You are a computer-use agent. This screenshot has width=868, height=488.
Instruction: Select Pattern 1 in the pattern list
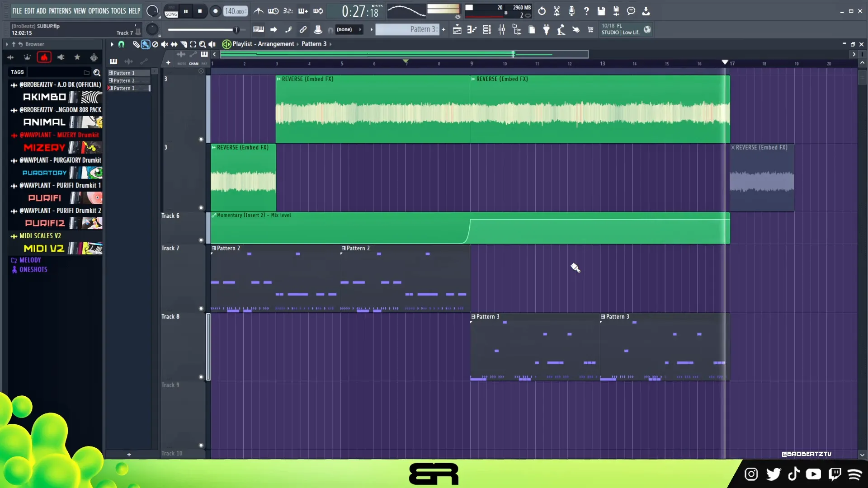pyautogui.click(x=128, y=73)
